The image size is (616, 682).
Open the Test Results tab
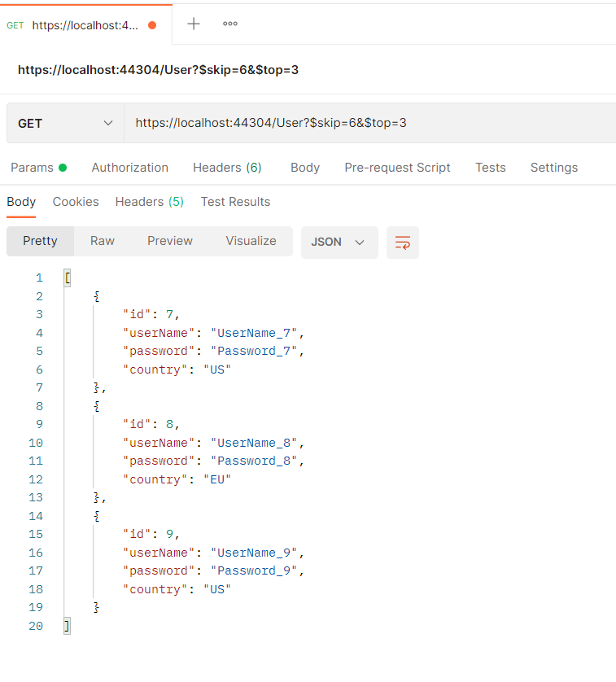pos(235,202)
